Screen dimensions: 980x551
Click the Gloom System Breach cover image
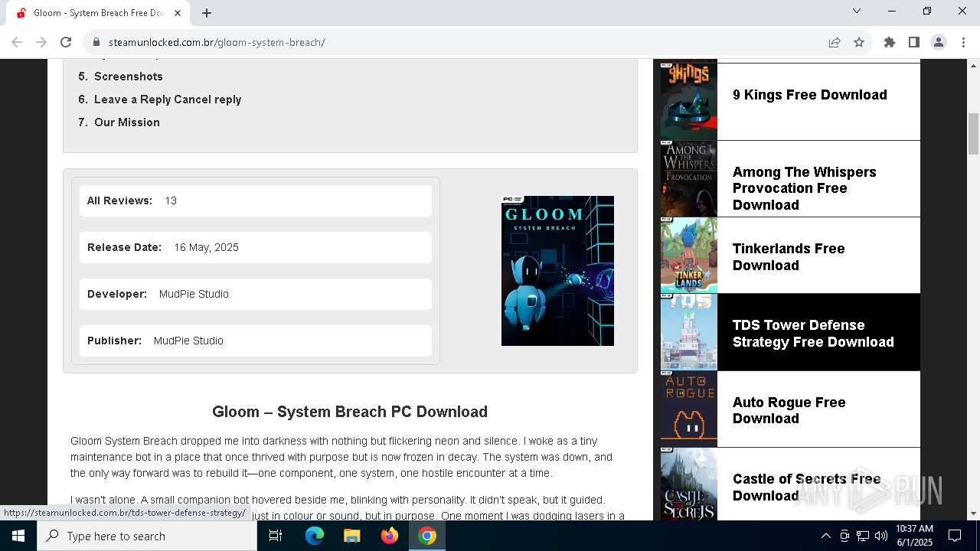(557, 271)
